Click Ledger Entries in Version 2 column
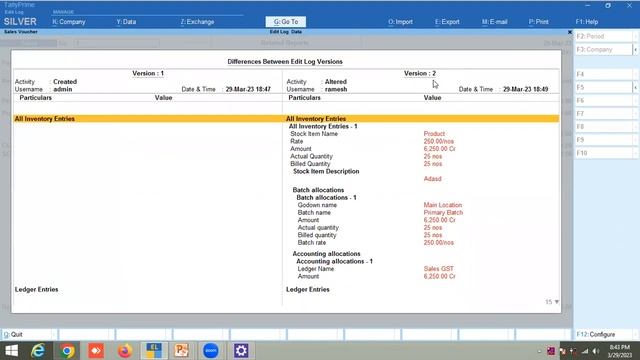640x360 pixels. pos(307,289)
